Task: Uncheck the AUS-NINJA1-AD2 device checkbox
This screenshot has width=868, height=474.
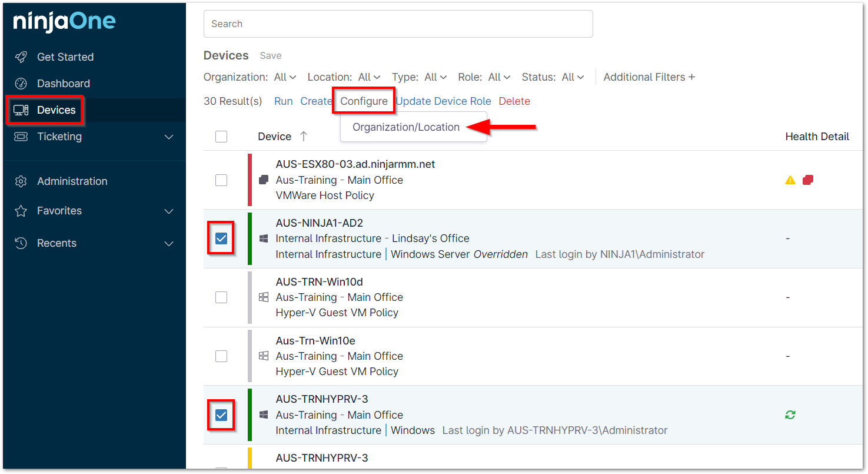Action: (221, 238)
